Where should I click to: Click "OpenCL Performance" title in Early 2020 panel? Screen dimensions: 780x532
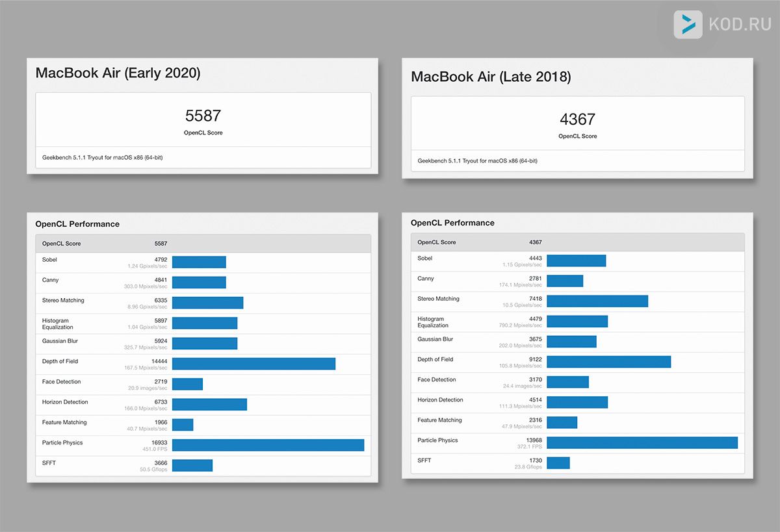(x=77, y=224)
